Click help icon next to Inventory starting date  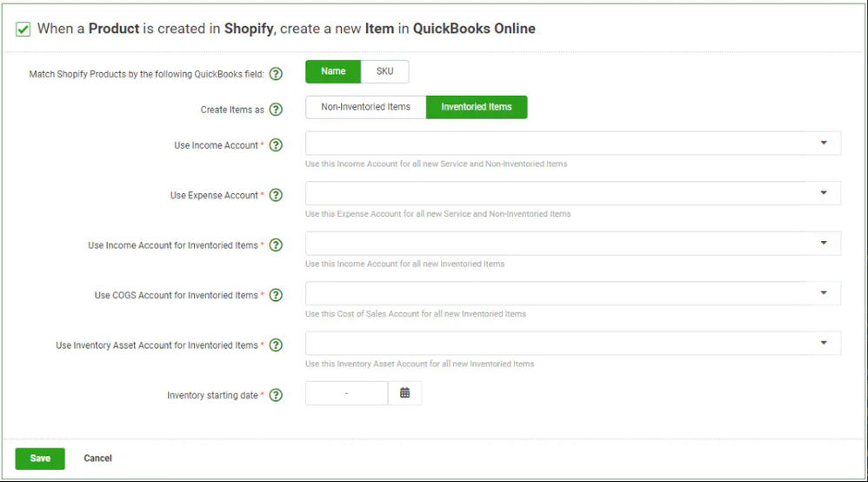pyautogui.click(x=276, y=395)
